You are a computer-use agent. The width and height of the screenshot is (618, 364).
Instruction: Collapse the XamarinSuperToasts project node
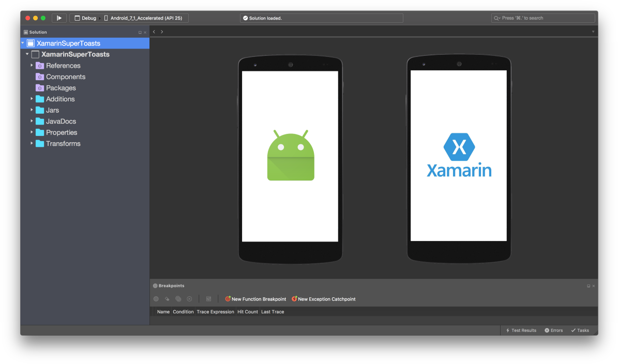click(x=27, y=54)
